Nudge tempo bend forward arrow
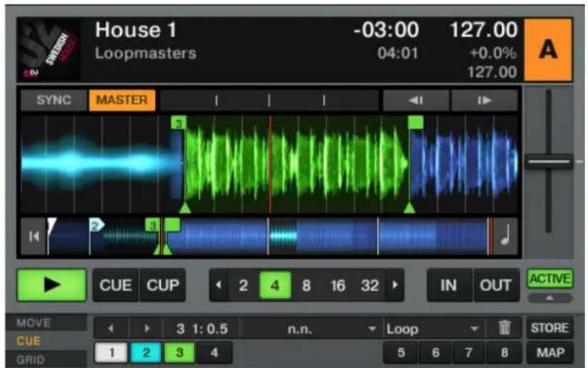 pyautogui.click(x=484, y=100)
